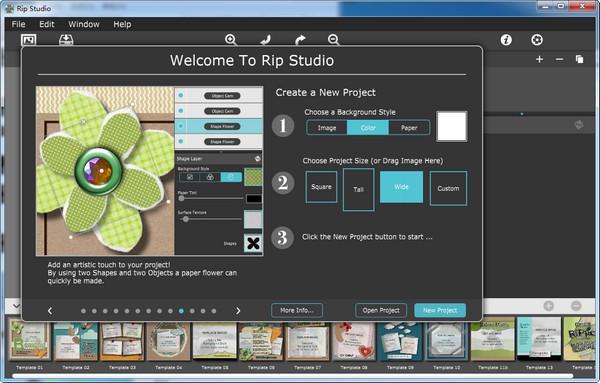Click the white background color swatch

pyautogui.click(x=452, y=126)
